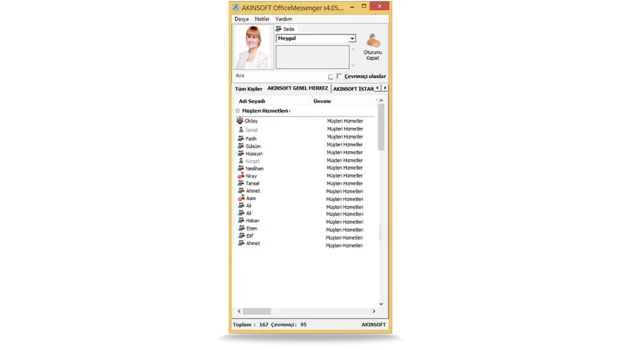Click the Oturumu Kapat label
The width and height of the screenshot is (644, 350).
[x=372, y=55]
